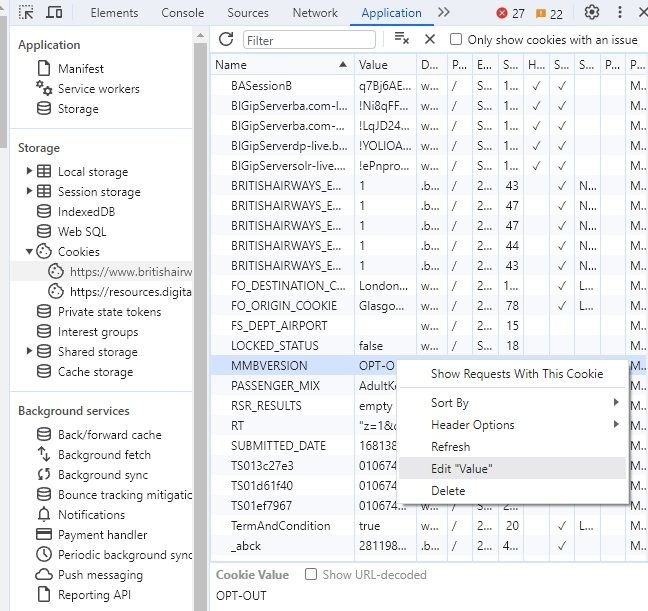Click the red errors count badge
This screenshot has width=648, height=611.
coord(511,13)
